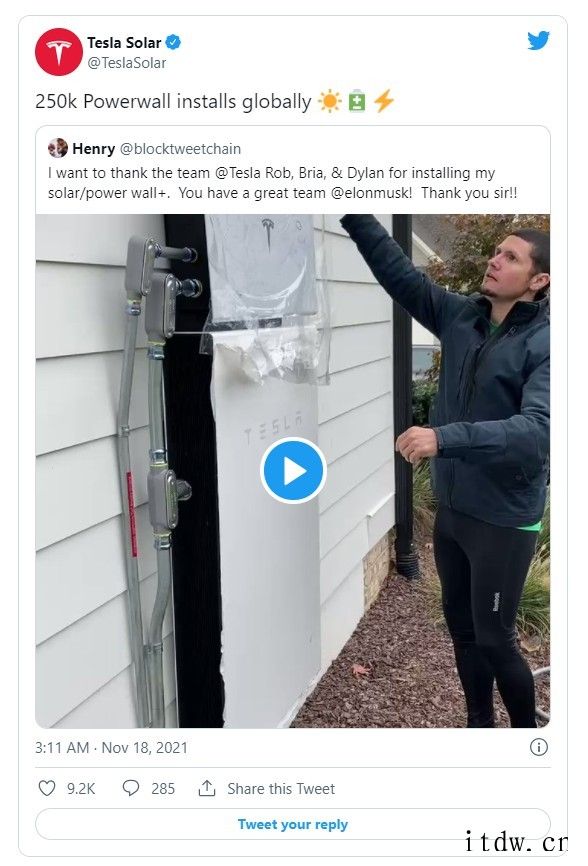Open the 3:11 AM · Nov 18, 2021 timestamp
Image resolution: width=588 pixels, height=866 pixels.
tap(112, 748)
